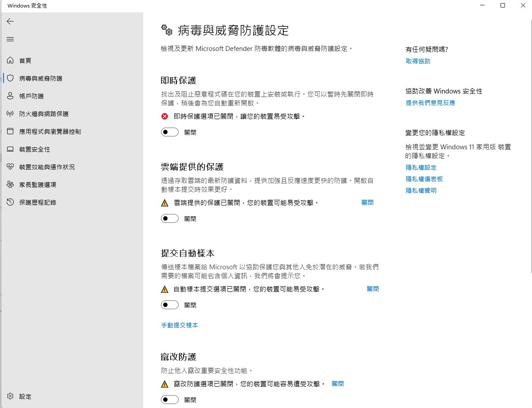Click the laptop icon for 裝置安全性
Screen dimensions: 532x408
10,149
